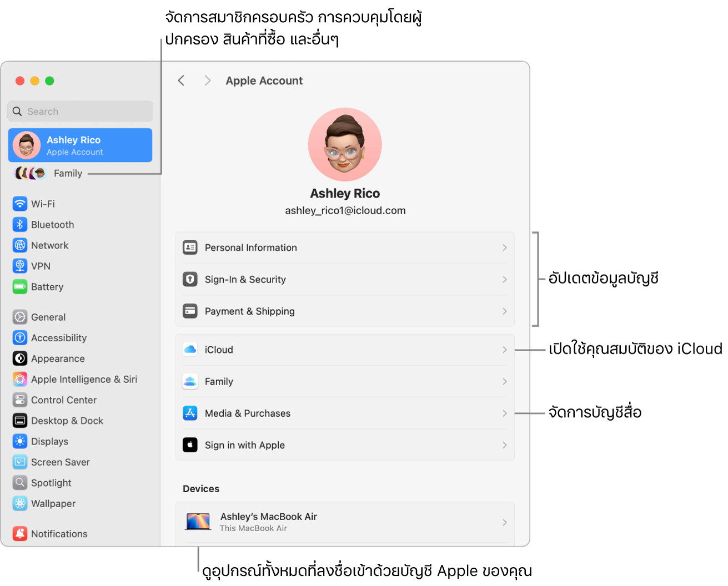Click the Sign in with Apple logo icon
728x586 pixels.
(x=190, y=445)
